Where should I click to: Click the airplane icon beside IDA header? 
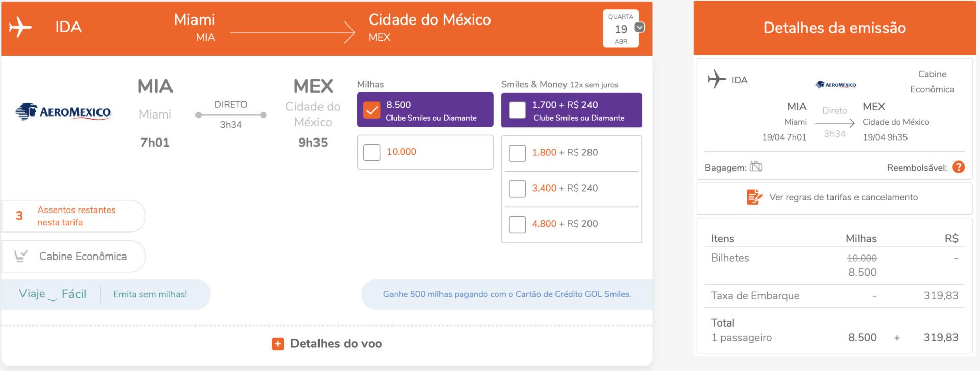tap(20, 27)
